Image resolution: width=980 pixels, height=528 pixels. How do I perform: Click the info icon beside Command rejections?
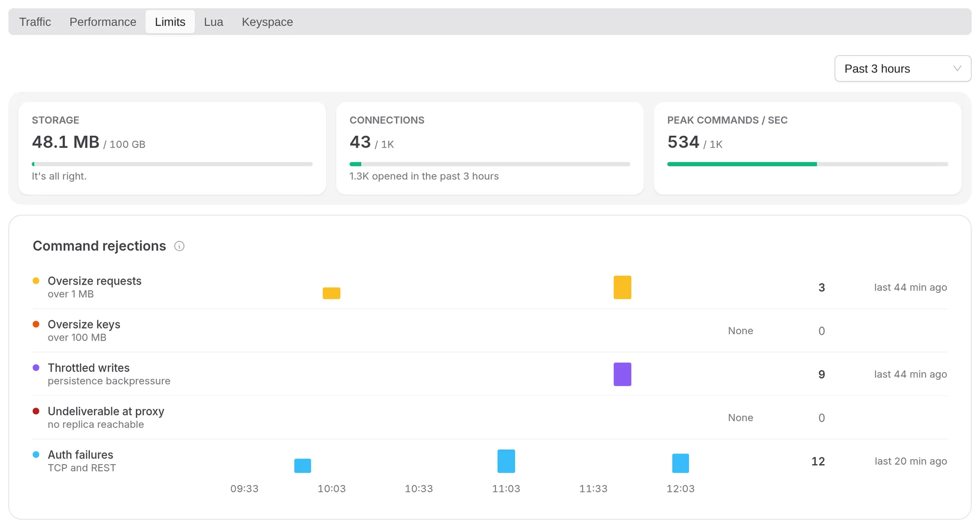[x=179, y=246]
